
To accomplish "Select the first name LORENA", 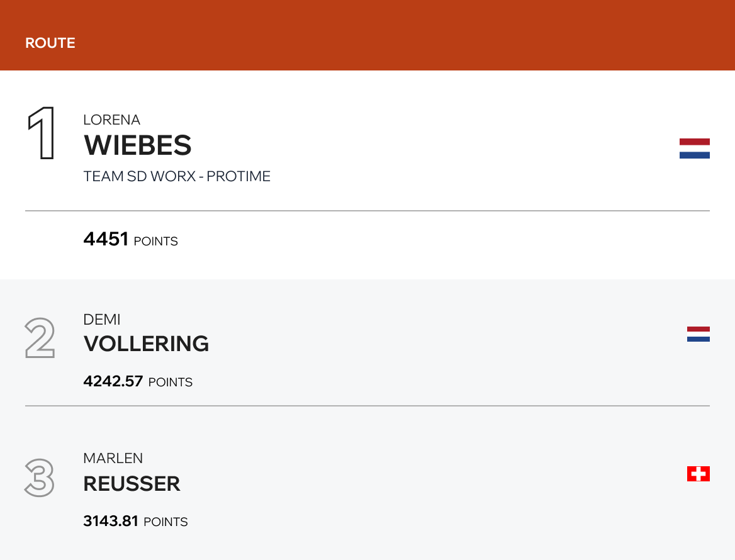I will click(x=111, y=120).
